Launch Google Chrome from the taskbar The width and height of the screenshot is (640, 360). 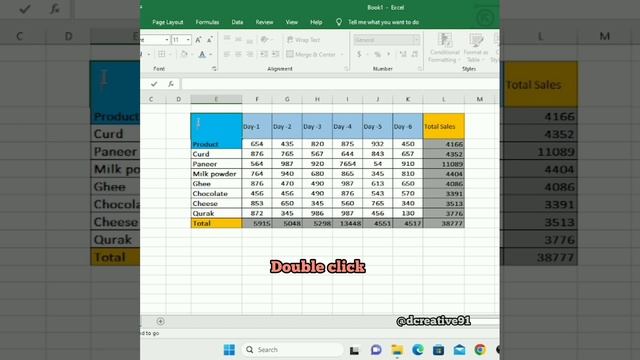[x=480, y=350]
